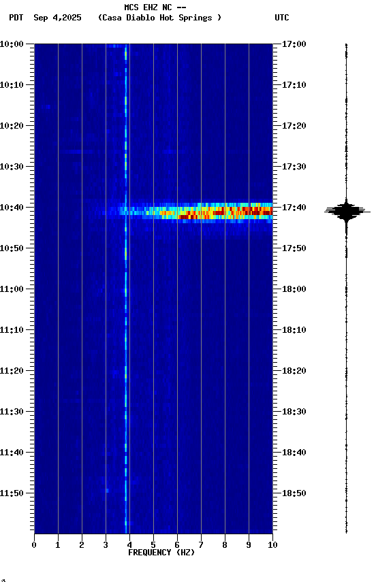
Task: Click the 11:40 PDT time label
Action: click(12, 453)
